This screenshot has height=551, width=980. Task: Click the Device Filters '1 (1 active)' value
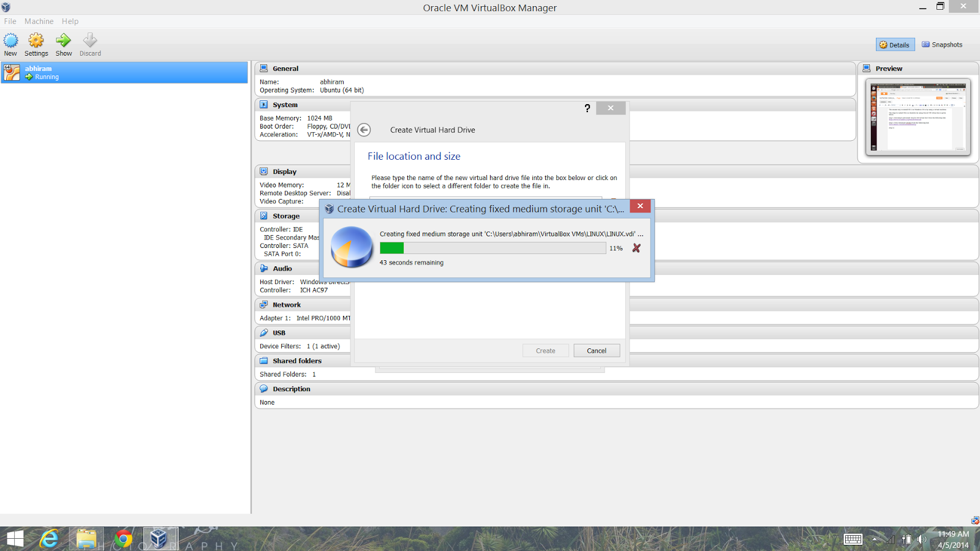(x=323, y=347)
